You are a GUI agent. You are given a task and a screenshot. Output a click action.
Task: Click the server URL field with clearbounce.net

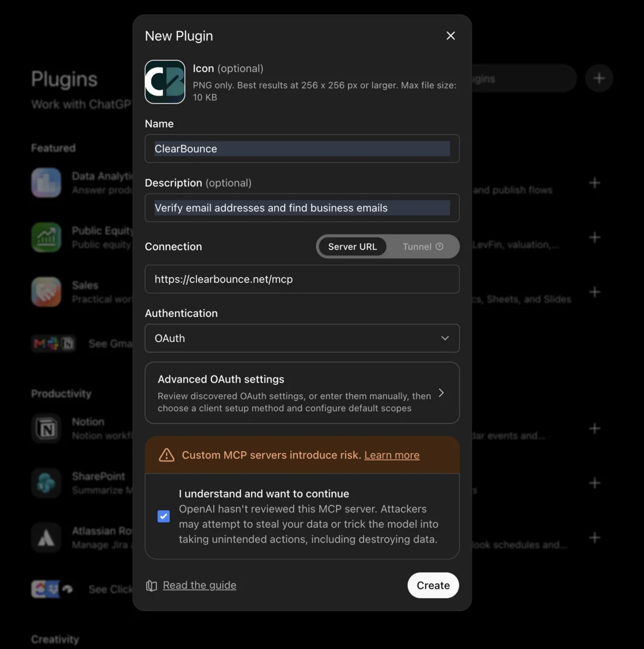point(302,279)
